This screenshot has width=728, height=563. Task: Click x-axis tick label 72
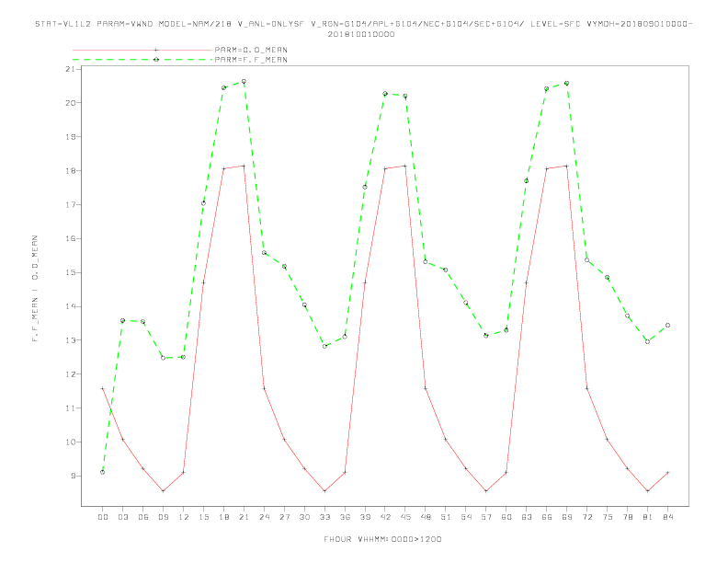[587, 517]
